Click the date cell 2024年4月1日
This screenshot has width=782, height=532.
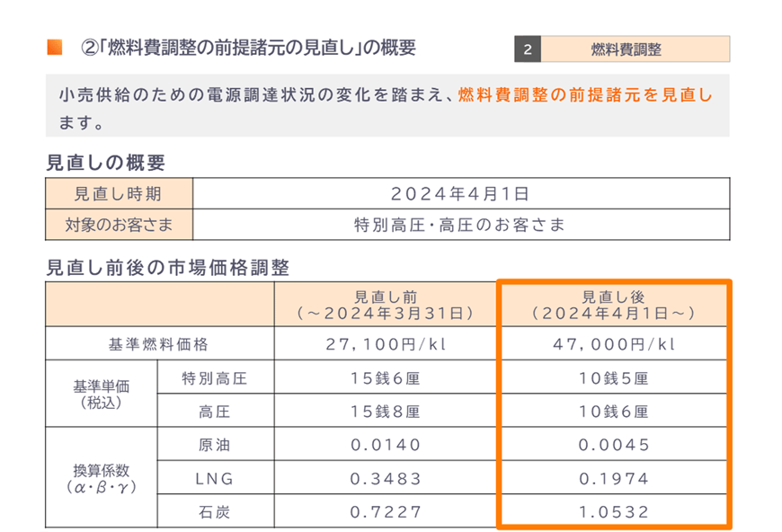[x=460, y=194]
